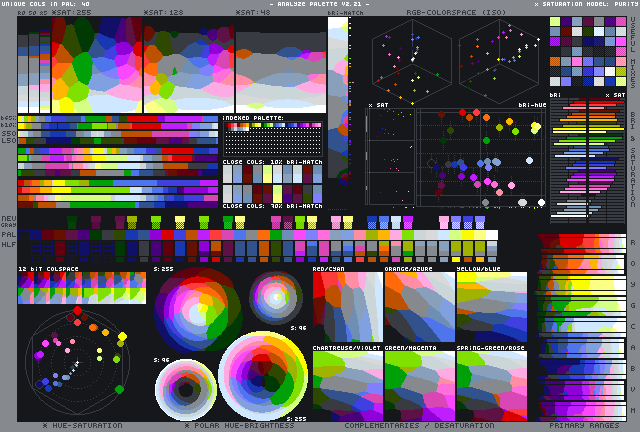Viewport: 640px width, 432px height.
Task: Click the Chartreuse/Violet gradient tile
Action: 347,385
